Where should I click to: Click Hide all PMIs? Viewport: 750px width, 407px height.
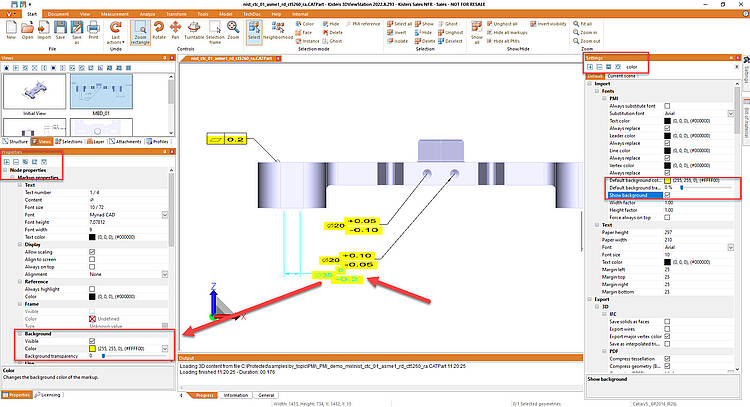(503, 41)
